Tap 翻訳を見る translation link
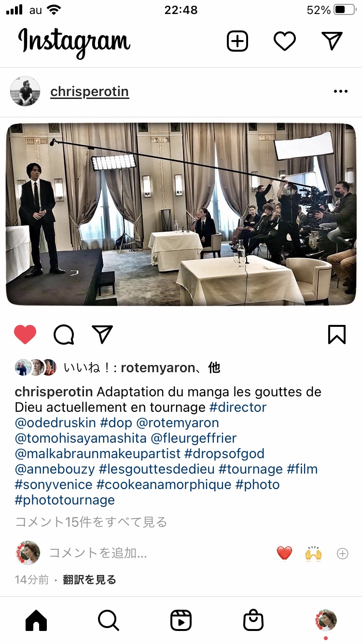362x644 pixels. [89, 580]
